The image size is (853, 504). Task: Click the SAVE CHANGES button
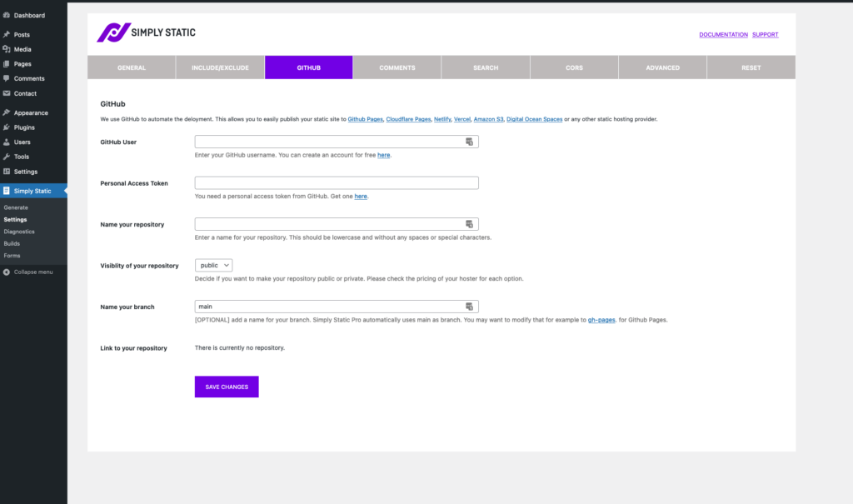coord(226,387)
